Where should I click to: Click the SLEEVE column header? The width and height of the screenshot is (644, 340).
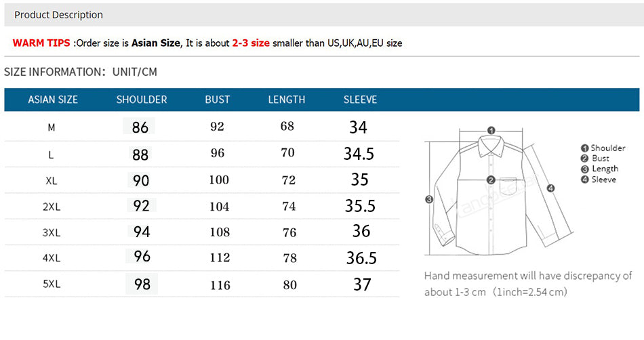click(x=360, y=100)
